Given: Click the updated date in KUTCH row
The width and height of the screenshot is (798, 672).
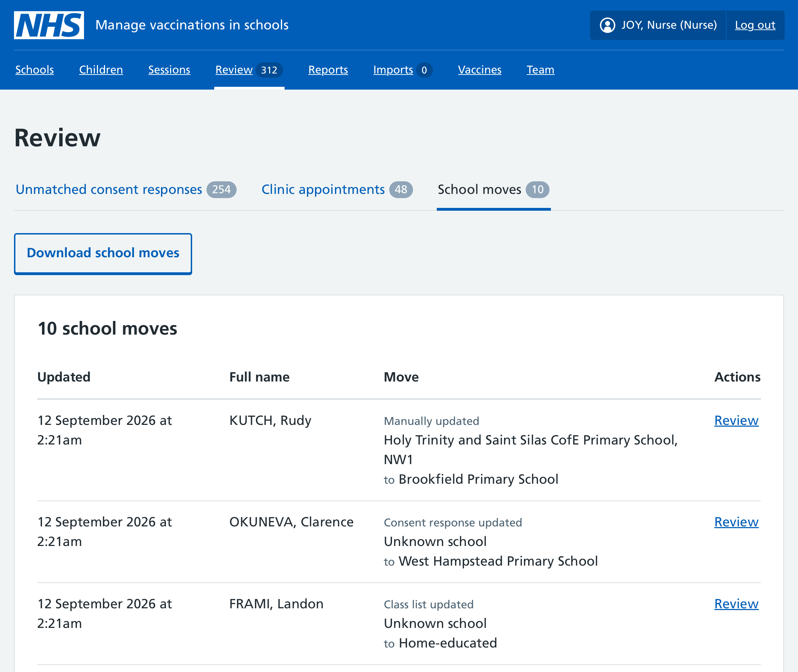Looking at the screenshot, I should 104,430.
